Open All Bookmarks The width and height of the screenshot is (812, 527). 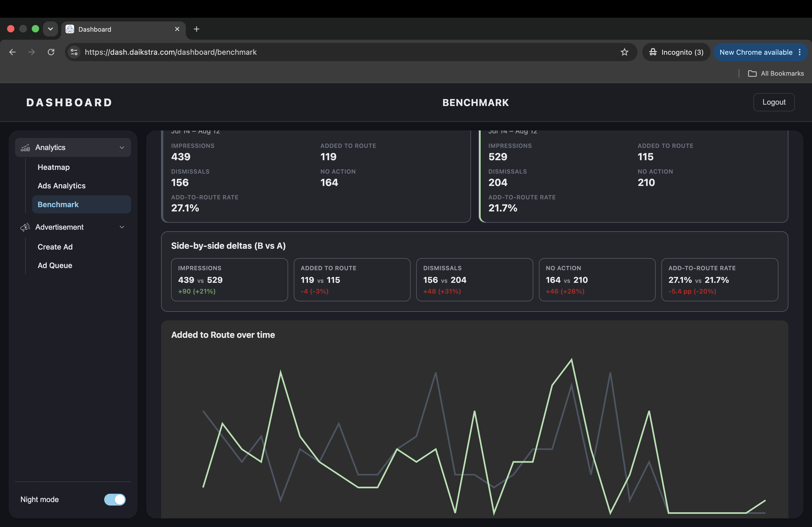(776, 74)
